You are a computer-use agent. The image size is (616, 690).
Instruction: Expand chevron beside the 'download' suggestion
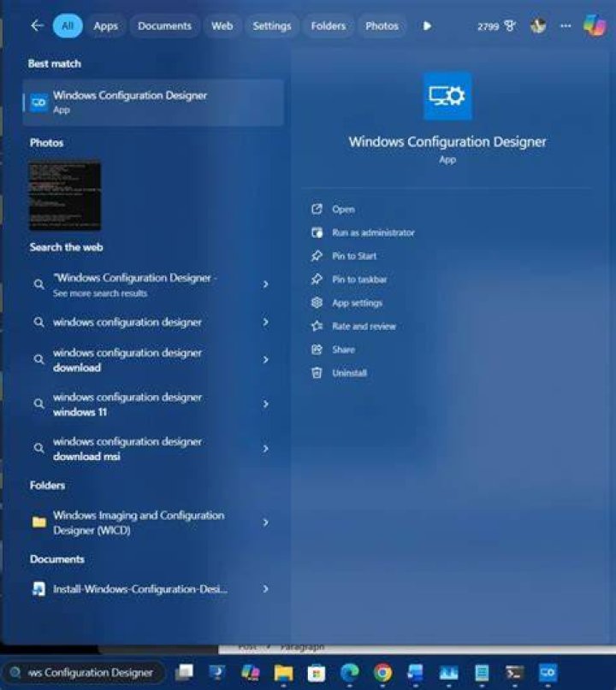coord(265,360)
